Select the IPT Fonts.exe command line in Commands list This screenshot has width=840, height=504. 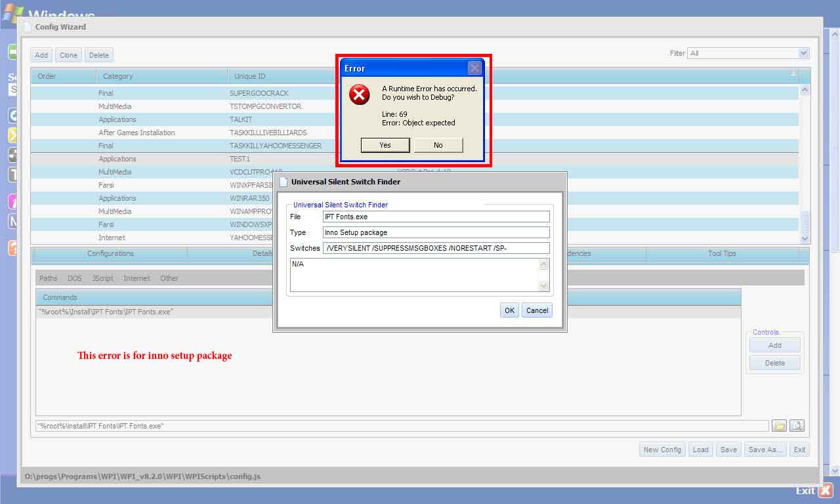388,312
